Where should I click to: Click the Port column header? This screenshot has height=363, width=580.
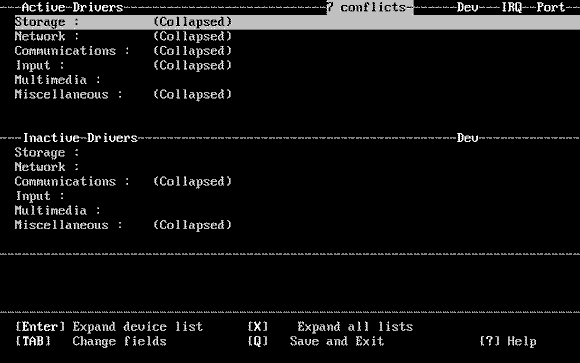tap(551, 7)
